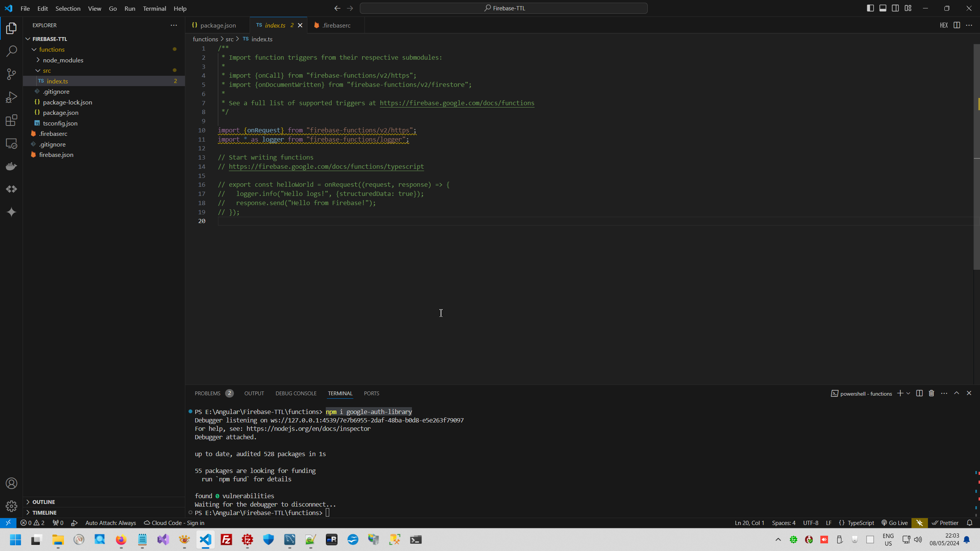Screen dimensions: 980x551
Task: Expand the OUTLINE section
Action: (x=44, y=502)
